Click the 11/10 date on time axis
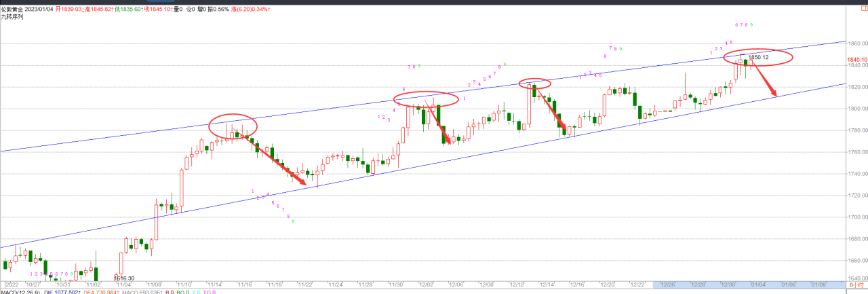Screen dimensions: 868x294 185,284
